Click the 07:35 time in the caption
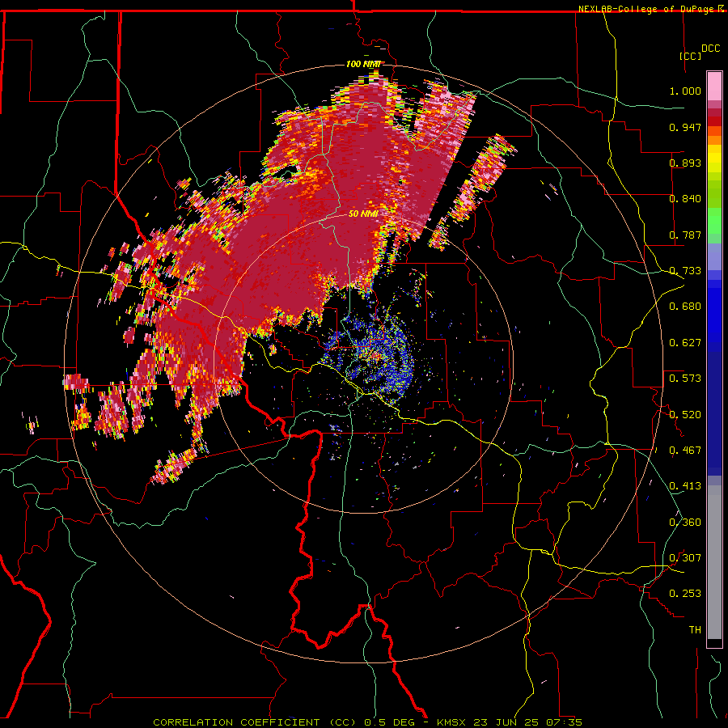728x728 pixels. [563, 722]
